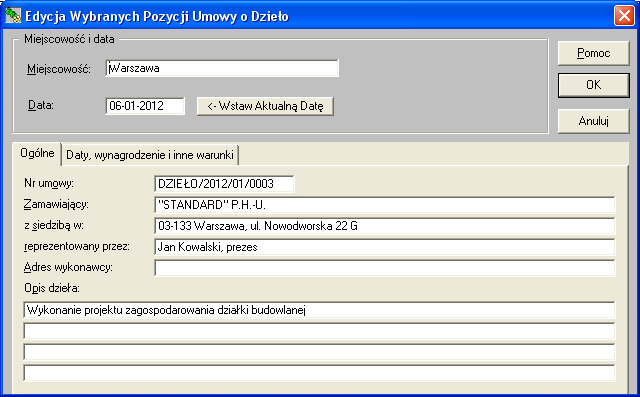Click the Data: label
The image size is (640, 397).
tap(40, 105)
